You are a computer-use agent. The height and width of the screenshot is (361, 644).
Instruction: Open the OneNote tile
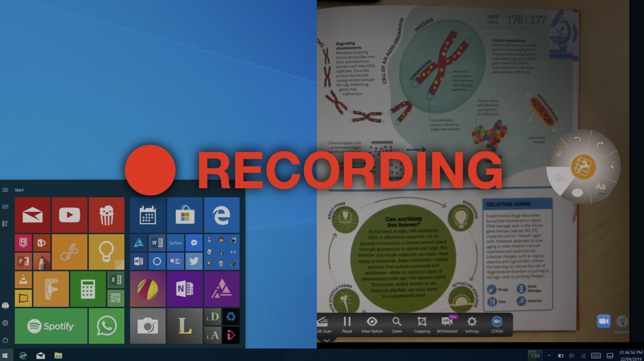tap(185, 289)
